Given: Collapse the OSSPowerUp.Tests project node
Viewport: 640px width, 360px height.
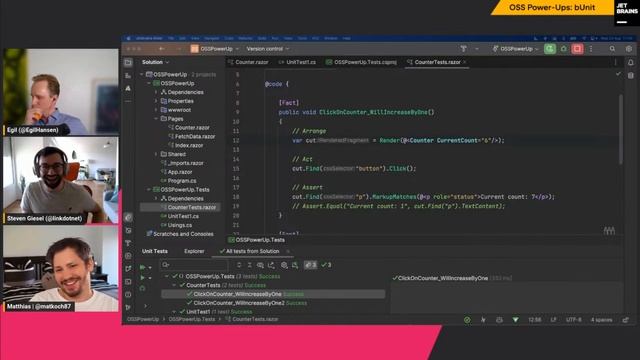Looking at the screenshot, I should coord(149,189).
